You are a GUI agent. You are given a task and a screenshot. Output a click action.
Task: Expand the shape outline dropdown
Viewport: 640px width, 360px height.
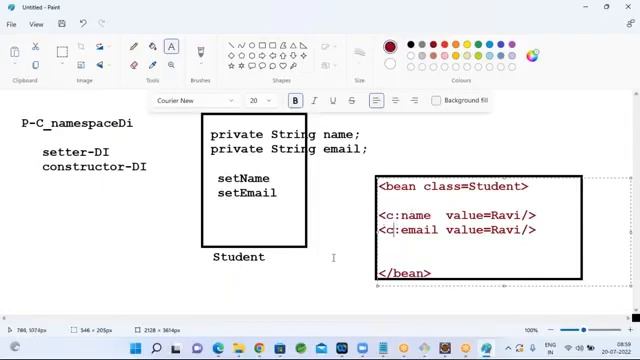[x=329, y=47]
